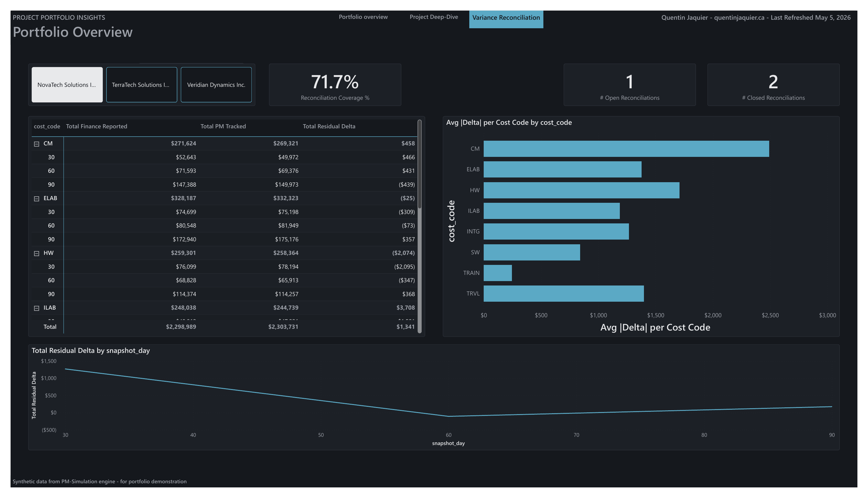Collapse the ELAB cost code group
868x498 pixels.
coord(36,199)
